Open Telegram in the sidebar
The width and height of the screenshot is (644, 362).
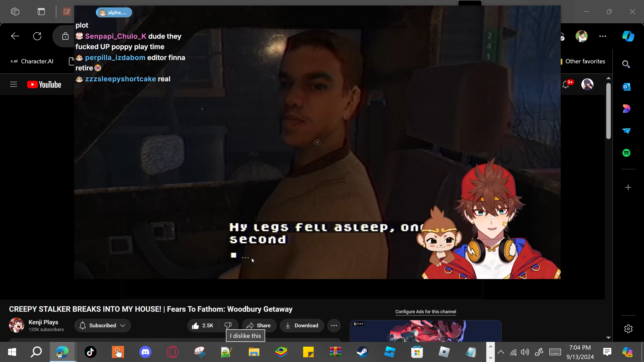[626, 131]
